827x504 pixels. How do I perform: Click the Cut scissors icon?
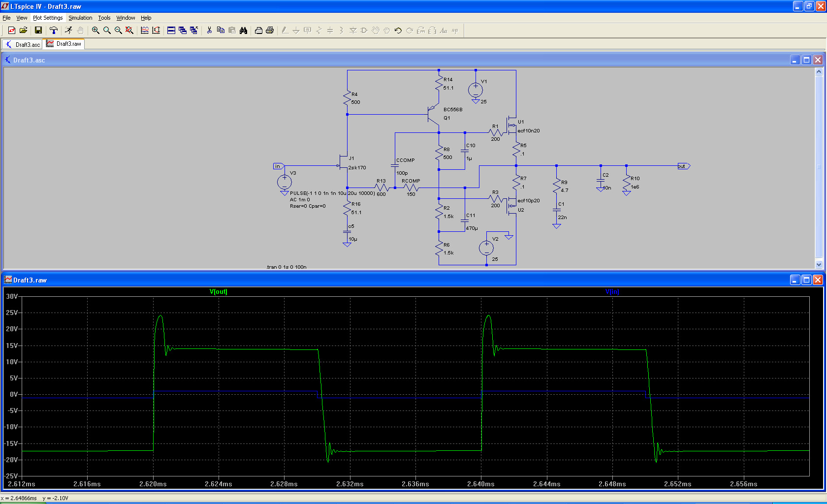tap(209, 31)
